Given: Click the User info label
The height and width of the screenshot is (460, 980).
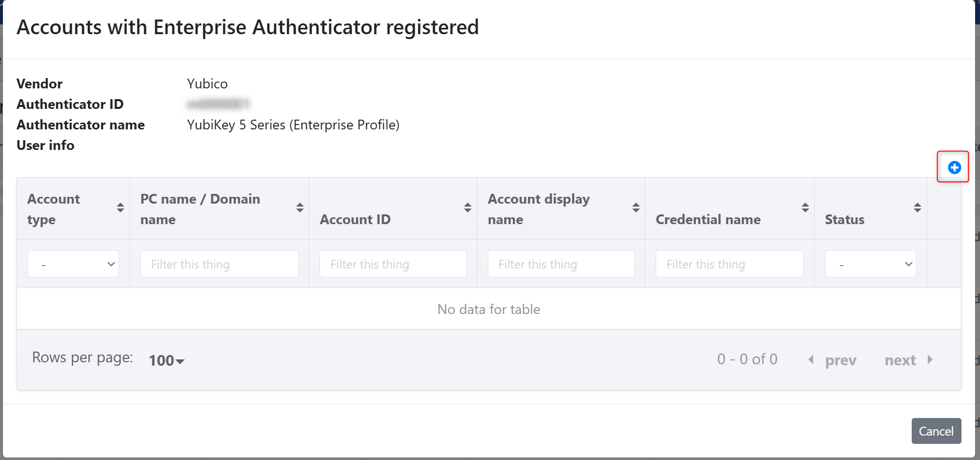Looking at the screenshot, I should pos(45,146).
